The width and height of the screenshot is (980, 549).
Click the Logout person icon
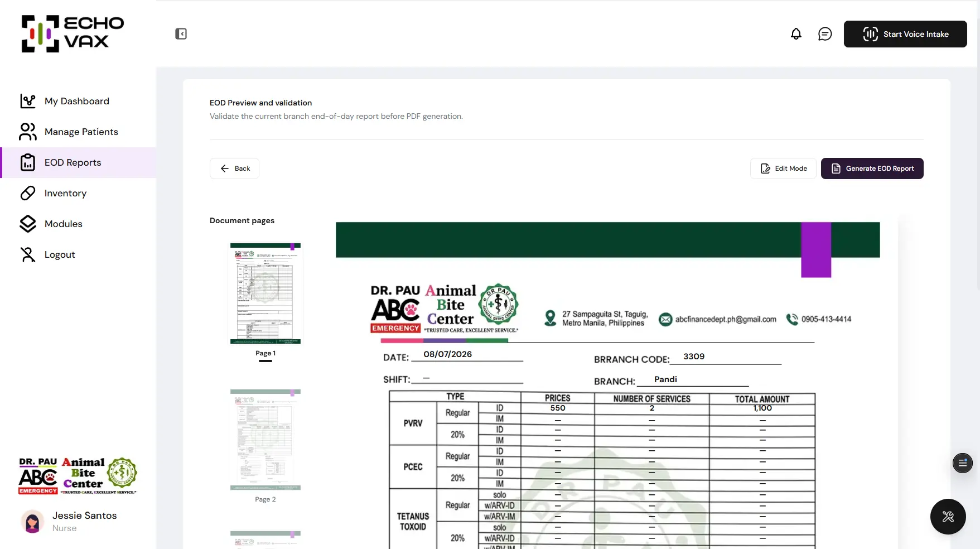[x=28, y=254]
